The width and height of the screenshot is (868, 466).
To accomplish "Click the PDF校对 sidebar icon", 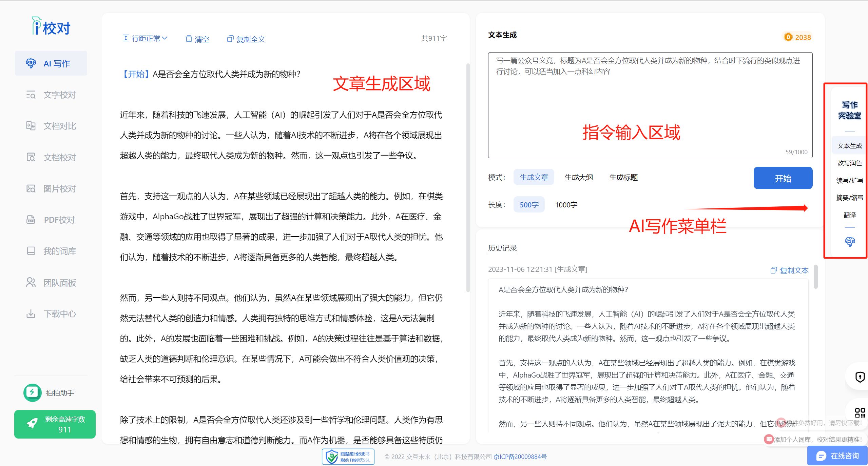I will click(x=31, y=220).
